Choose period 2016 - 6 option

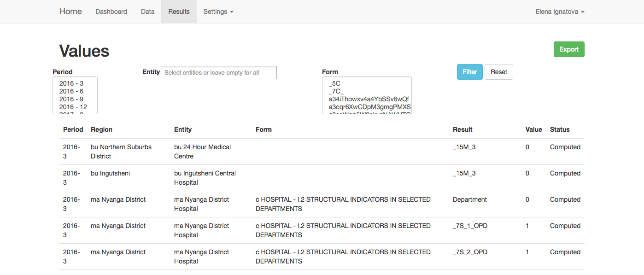(71, 91)
